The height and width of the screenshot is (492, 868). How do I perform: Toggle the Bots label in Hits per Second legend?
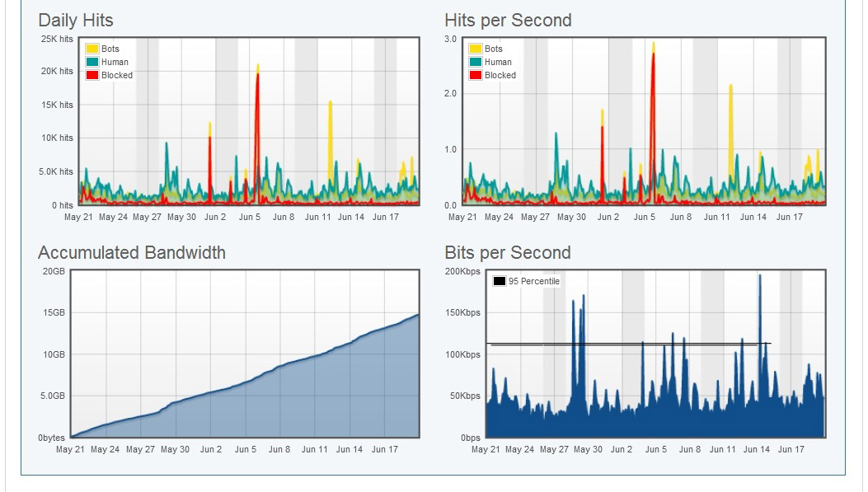(494, 49)
